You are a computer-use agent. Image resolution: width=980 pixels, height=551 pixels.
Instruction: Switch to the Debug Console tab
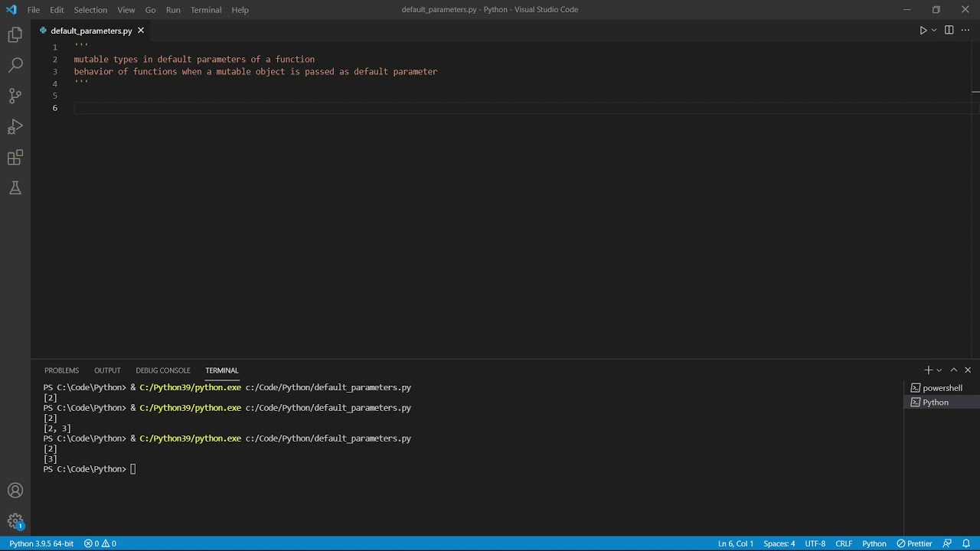click(163, 370)
